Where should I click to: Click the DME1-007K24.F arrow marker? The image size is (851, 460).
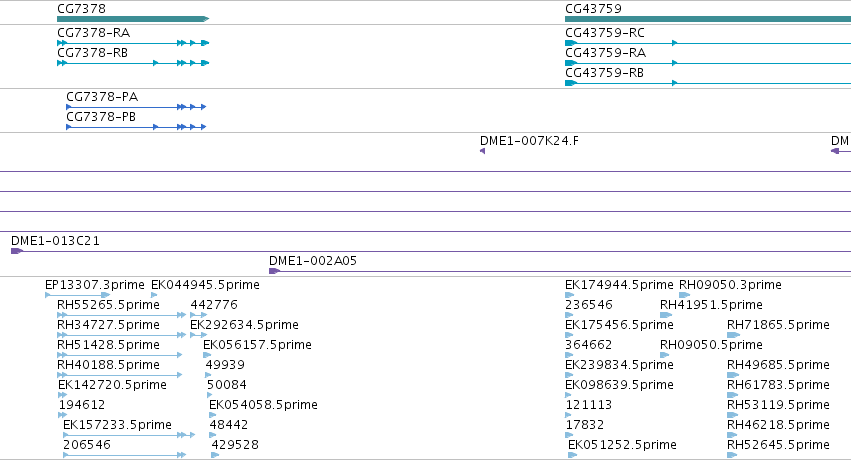tap(482, 151)
